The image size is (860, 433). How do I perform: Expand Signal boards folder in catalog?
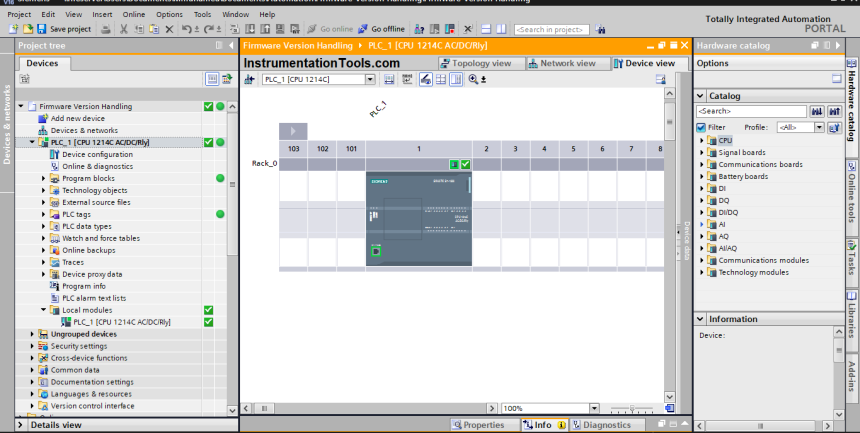click(702, 152)
